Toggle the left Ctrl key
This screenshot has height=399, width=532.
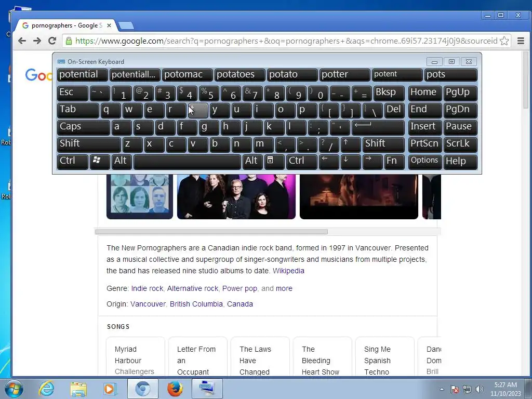tap(73, 162)
